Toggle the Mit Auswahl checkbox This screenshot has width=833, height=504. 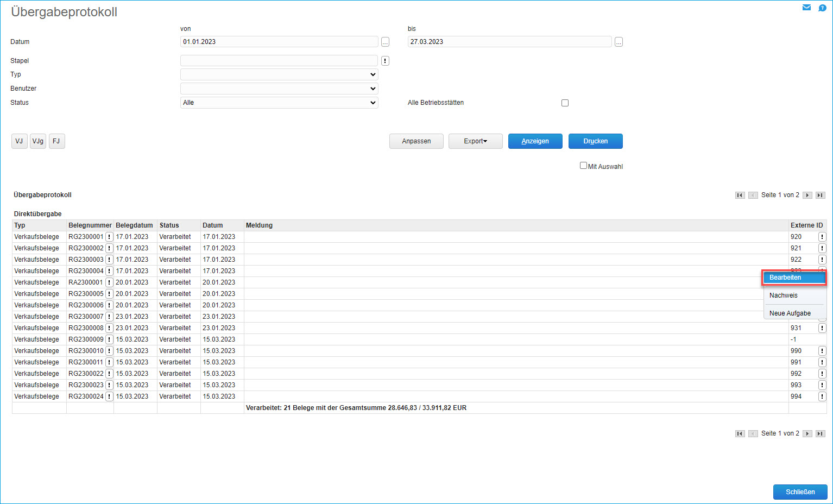point(583,166)
